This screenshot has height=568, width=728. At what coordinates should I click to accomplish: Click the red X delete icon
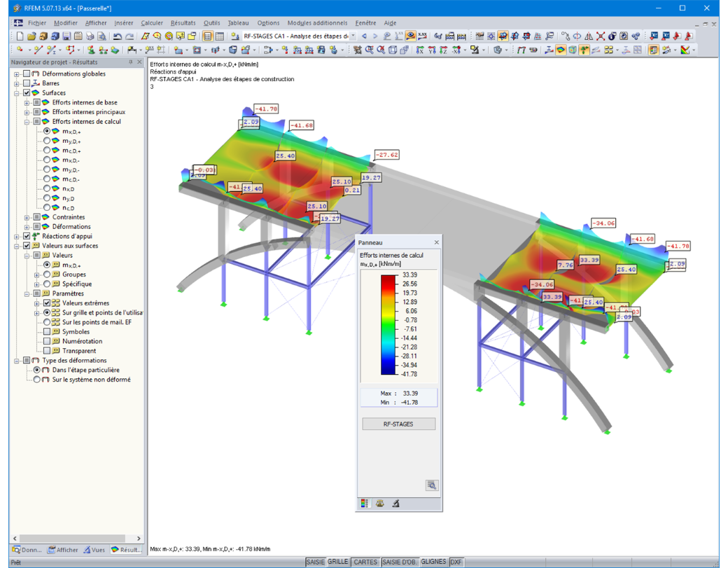[x=601, y=36]
